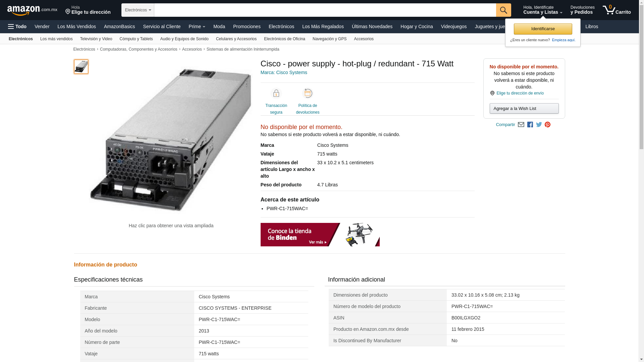
Task: Share product via email envelope icon
Action: pos(521,125)
